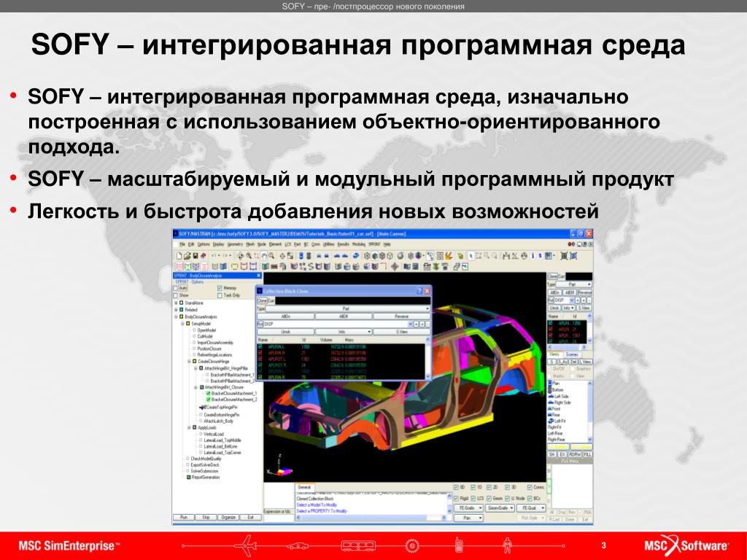Click the Rear view car icon
The image size is (747, 560).
click(x=550, y=415)
